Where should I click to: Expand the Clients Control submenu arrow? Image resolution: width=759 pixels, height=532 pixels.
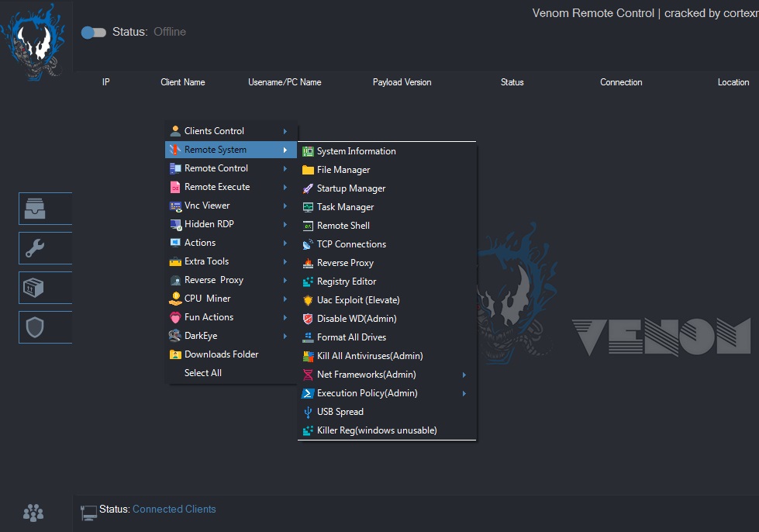point(285,131)
